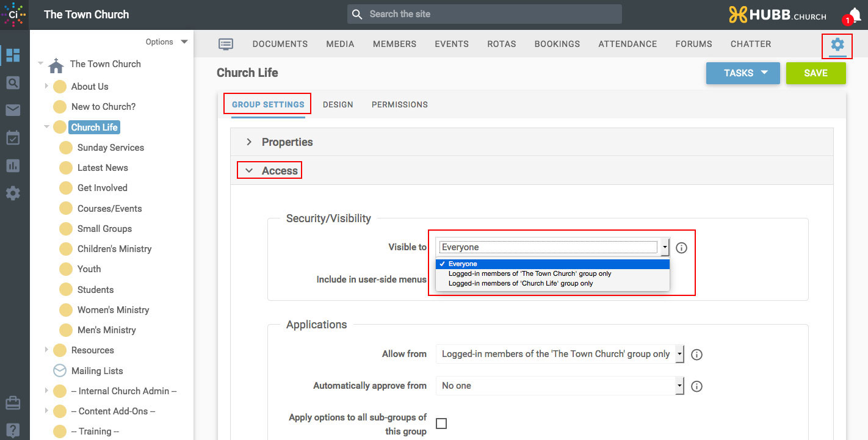Click the info icon beside Visible to

tap(682, 248)
